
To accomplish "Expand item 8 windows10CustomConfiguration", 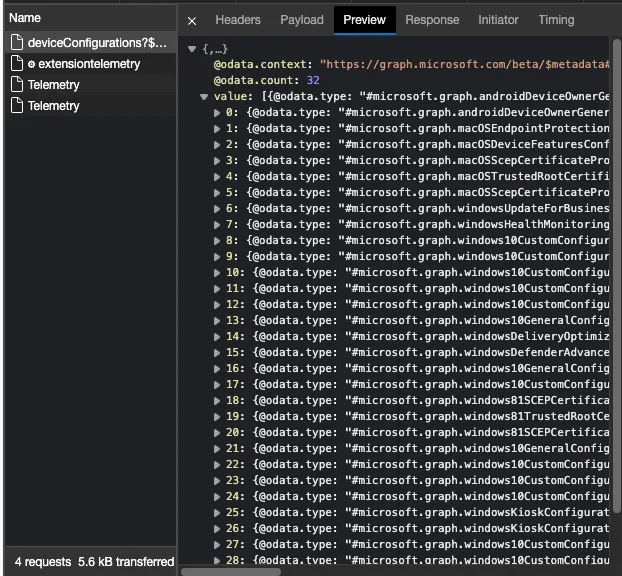I will [217, 240].
